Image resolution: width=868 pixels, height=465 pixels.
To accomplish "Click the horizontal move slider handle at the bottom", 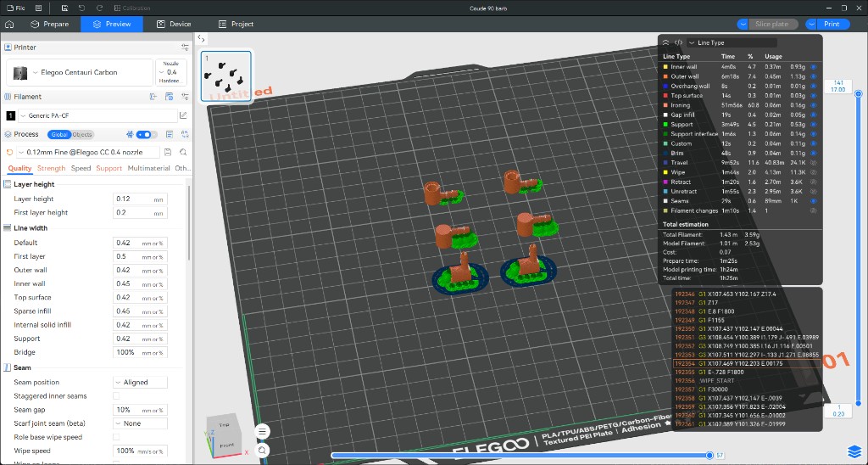I will click(709, 456).
